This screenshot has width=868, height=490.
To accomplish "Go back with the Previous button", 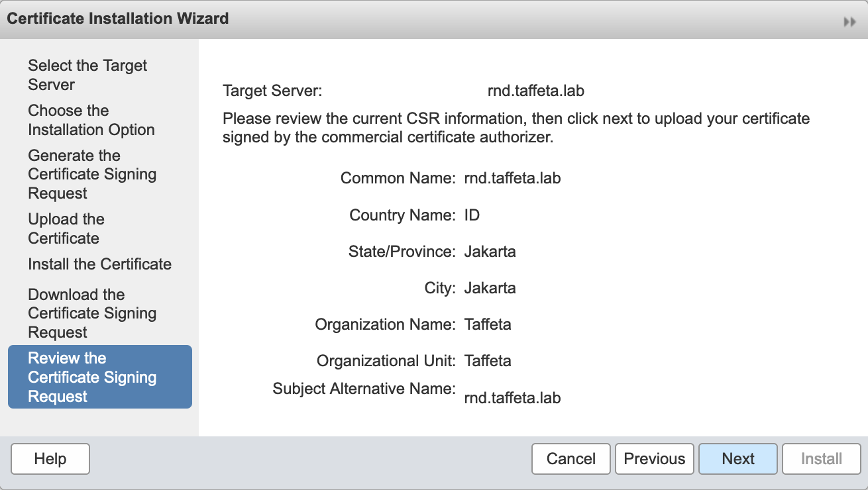I will point(654,459).
